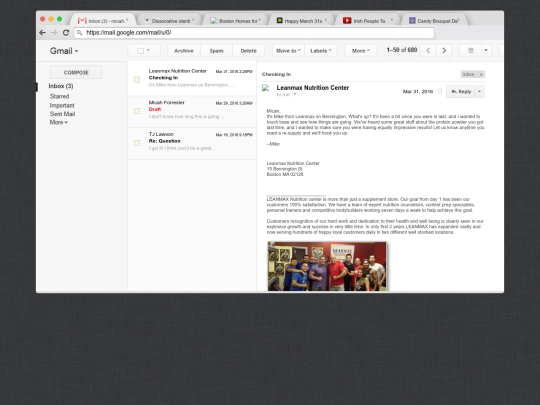Switch to the Candy Bouquet De tab
Viewport: 540px width, 405px height.
[435, 21]
